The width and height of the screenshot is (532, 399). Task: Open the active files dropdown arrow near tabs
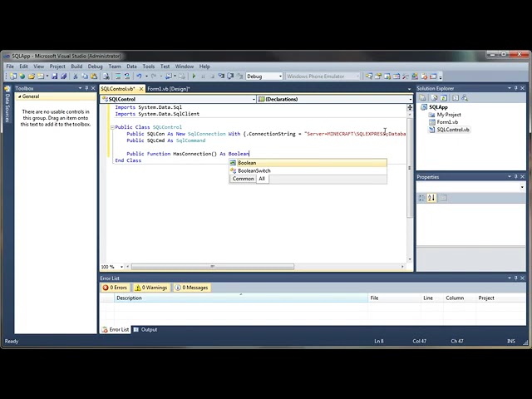click(410, 89)
